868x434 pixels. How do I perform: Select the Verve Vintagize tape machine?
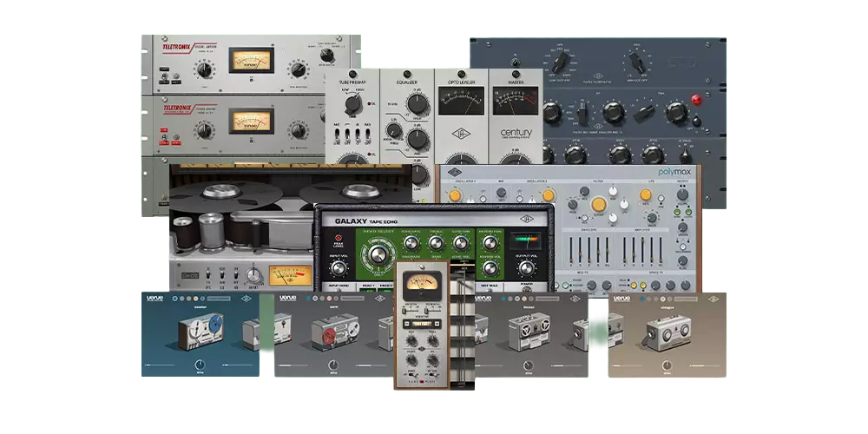pos(667,334)
